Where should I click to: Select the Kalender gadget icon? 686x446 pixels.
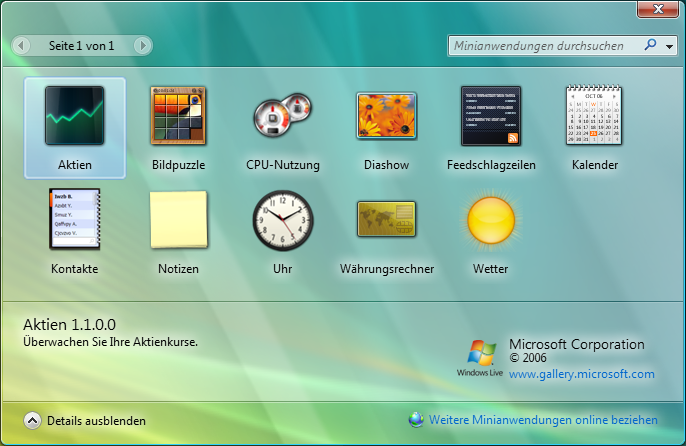[x=594, y=116]
